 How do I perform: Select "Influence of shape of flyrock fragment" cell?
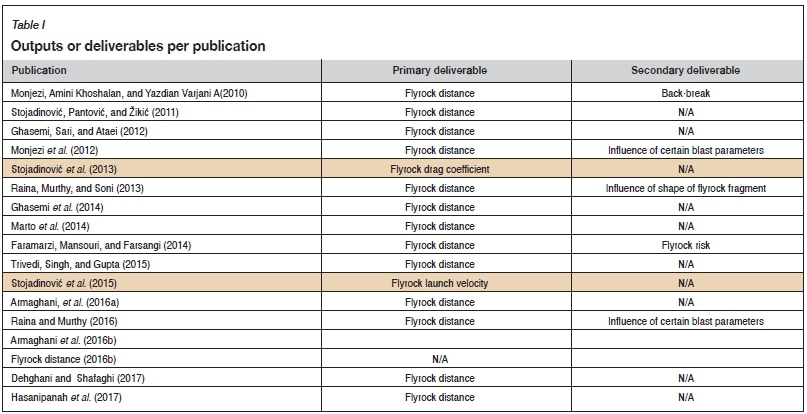click(685, 188)
